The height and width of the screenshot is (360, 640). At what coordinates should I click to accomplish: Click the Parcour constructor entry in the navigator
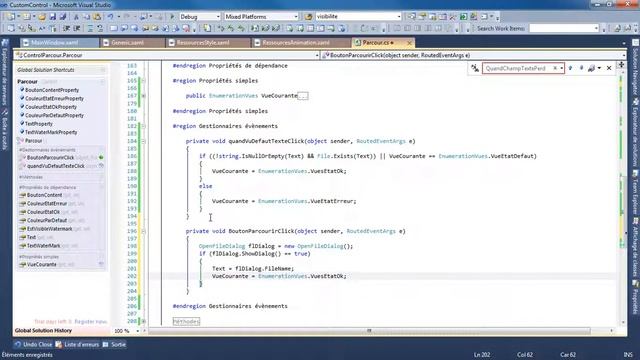point(33,141)
